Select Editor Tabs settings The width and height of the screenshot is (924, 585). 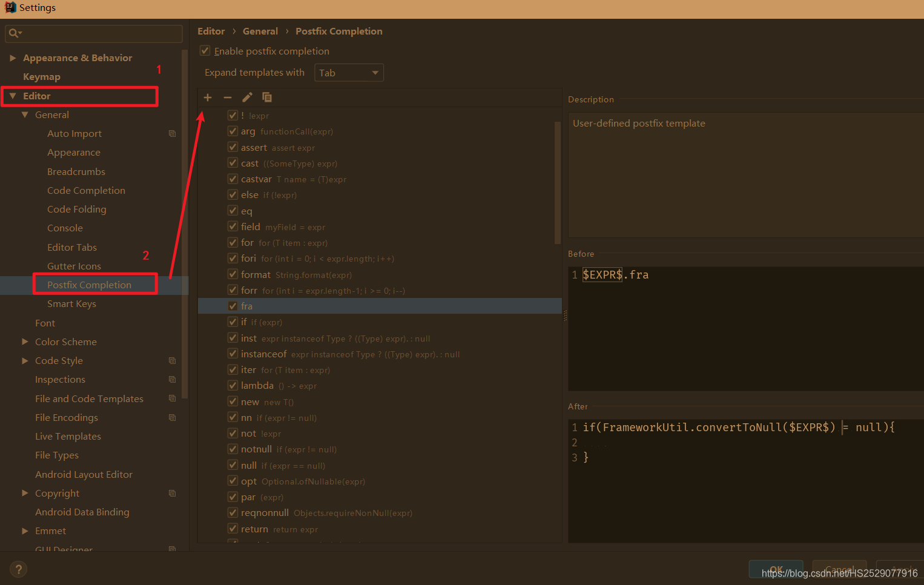coord(72,248)
